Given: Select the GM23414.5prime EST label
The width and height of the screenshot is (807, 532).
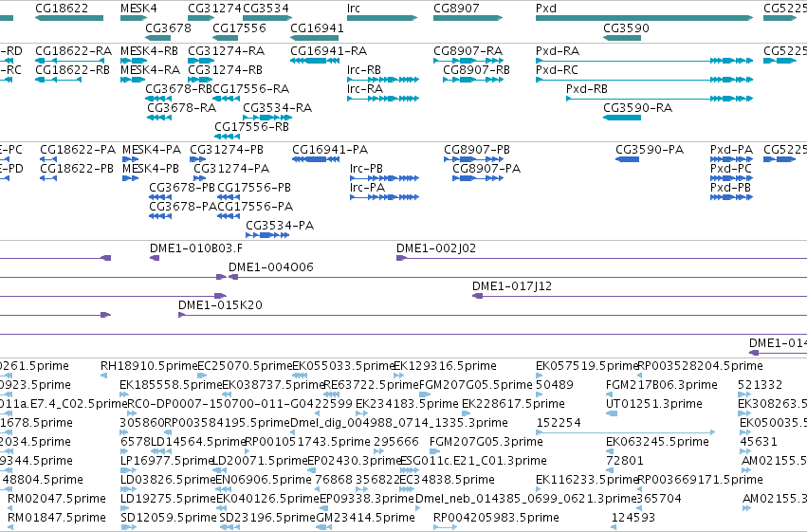Looking at the screenshot, I should (x=365, y=518).
